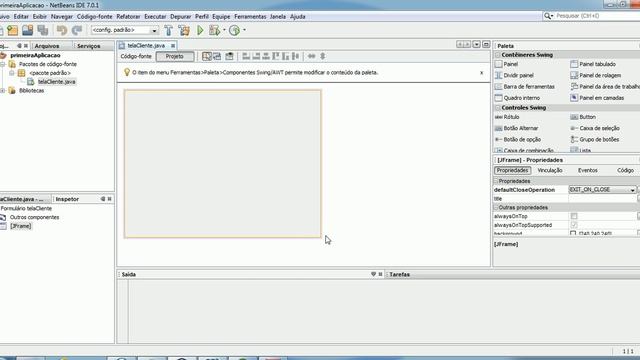The width and height of the screenshot is (640, 360).
Task: Toggle the alwaysOnTopSupported checkbox
Action: 574,225
